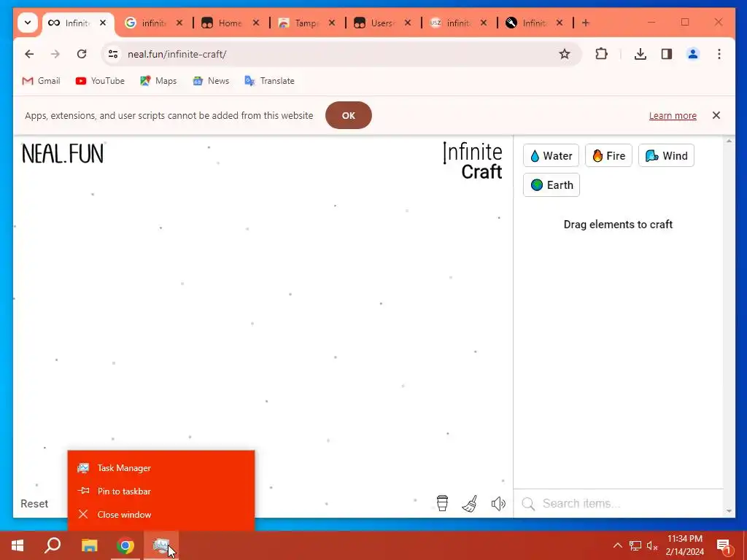Click the coffee cup icon

442,503
